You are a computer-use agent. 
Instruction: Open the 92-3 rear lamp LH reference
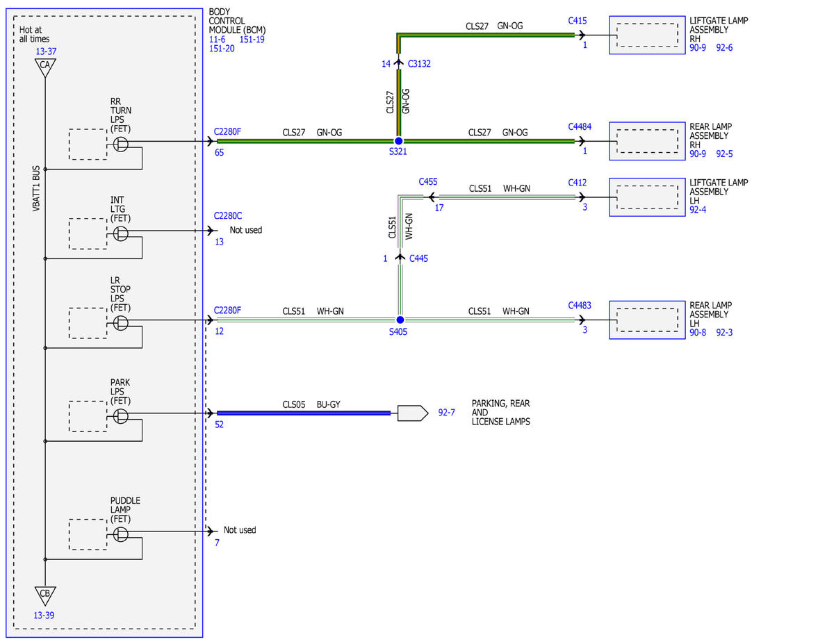(725, 332)
